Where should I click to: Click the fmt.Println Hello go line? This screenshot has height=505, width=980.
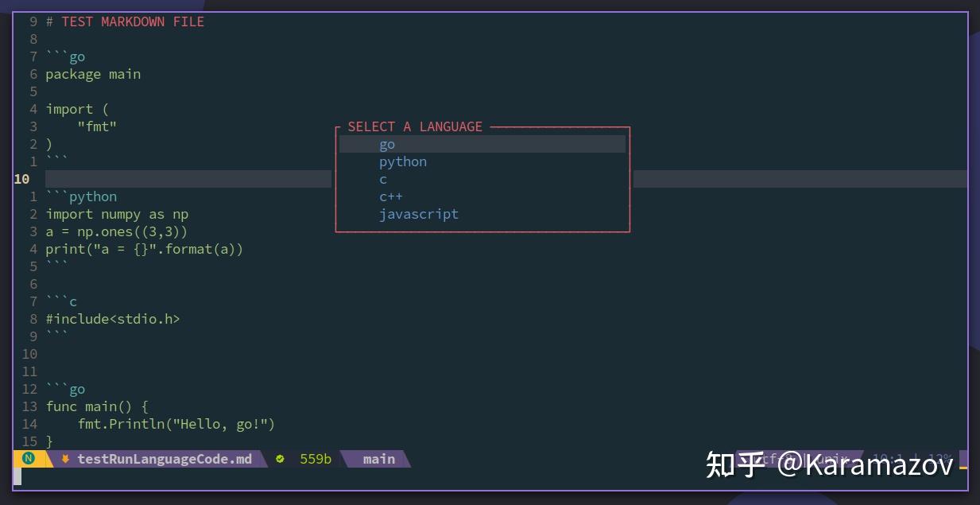[176, 424]
